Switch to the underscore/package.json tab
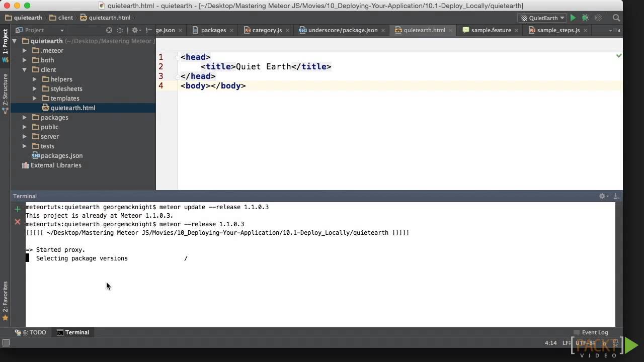Screen dimensions: 644x362 tap(343, 30)
